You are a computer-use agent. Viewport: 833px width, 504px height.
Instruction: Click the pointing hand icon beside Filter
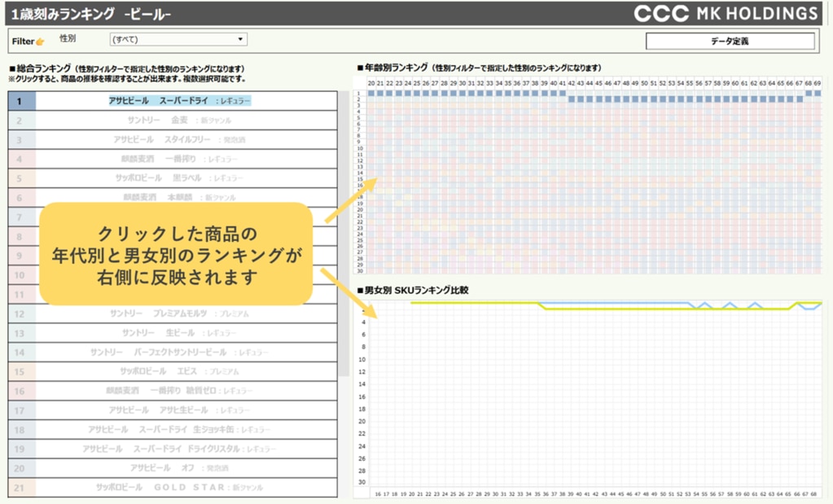pyautogui.click(x=41, y=42)
